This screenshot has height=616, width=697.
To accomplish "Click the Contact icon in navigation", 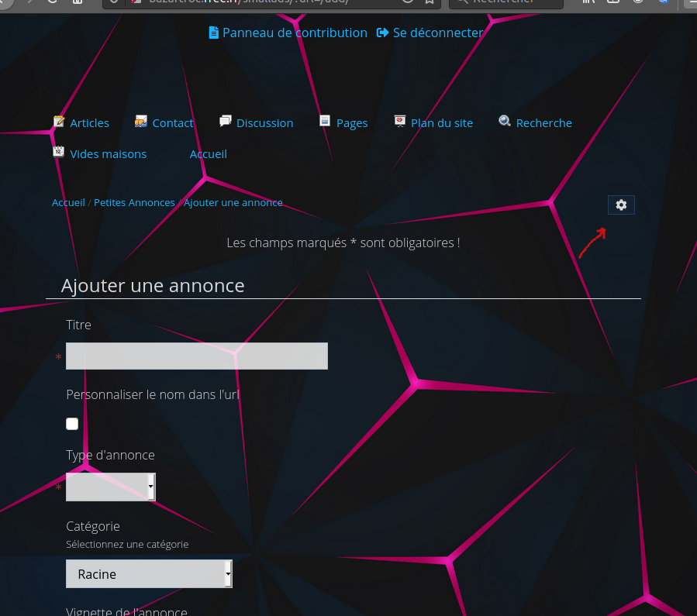I will tap(141, 122).
